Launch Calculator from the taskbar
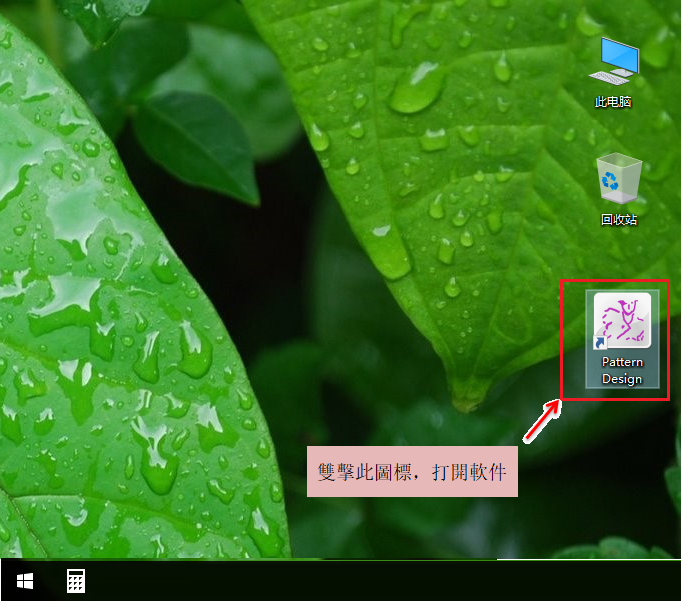This screenshot has height=611, width=697. click(x=75, y=581)
